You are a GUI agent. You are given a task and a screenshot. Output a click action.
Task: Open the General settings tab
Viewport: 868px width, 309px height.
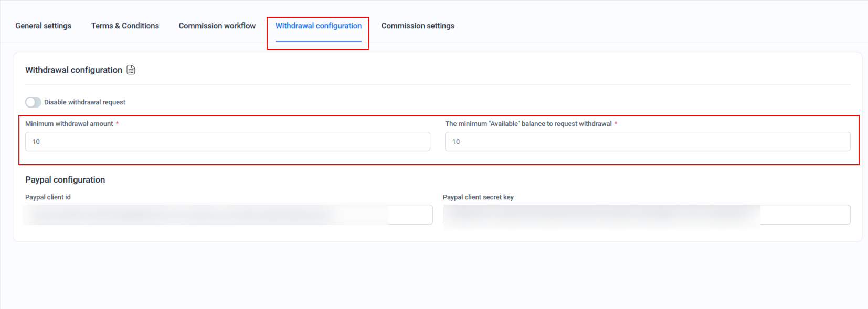(x=43, y=26)
